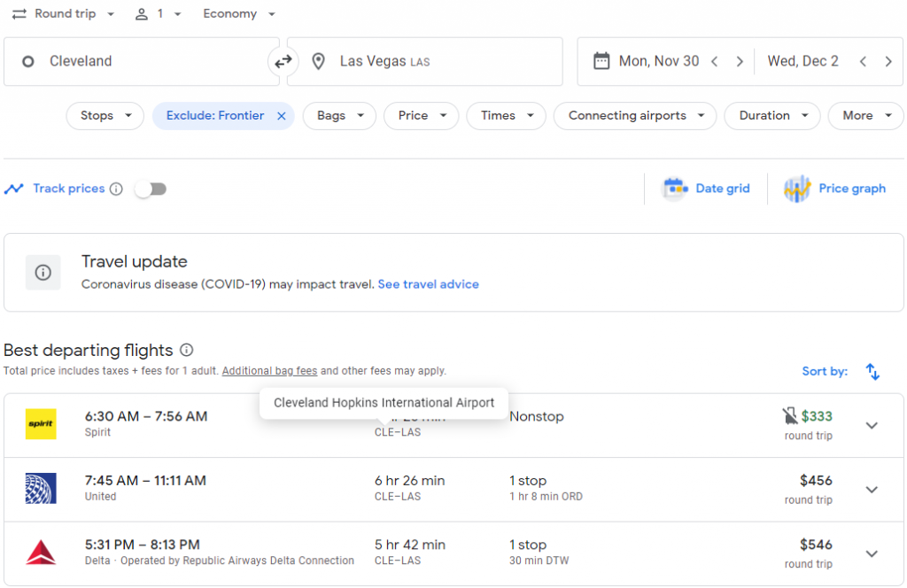Open the More filters dropdown
Image resolution: width=907 pixels, height=588 pixels.
[866, 116]
